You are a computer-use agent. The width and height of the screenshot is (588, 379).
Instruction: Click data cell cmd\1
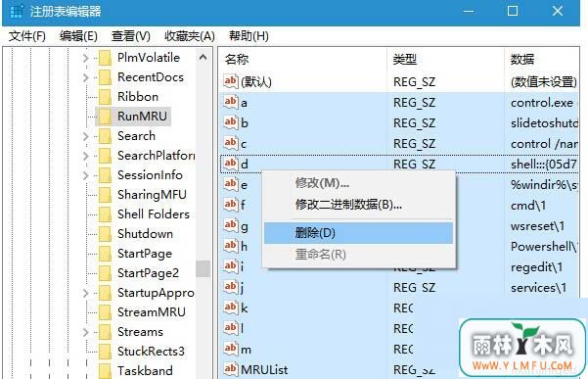point(528,206)
